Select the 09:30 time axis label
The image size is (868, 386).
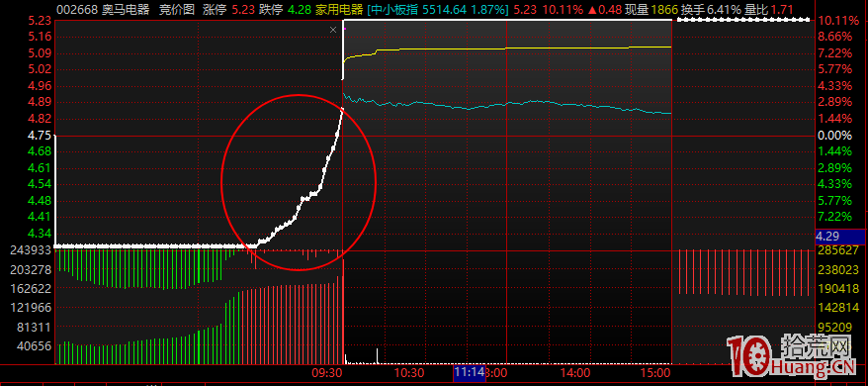coord(326,372)
